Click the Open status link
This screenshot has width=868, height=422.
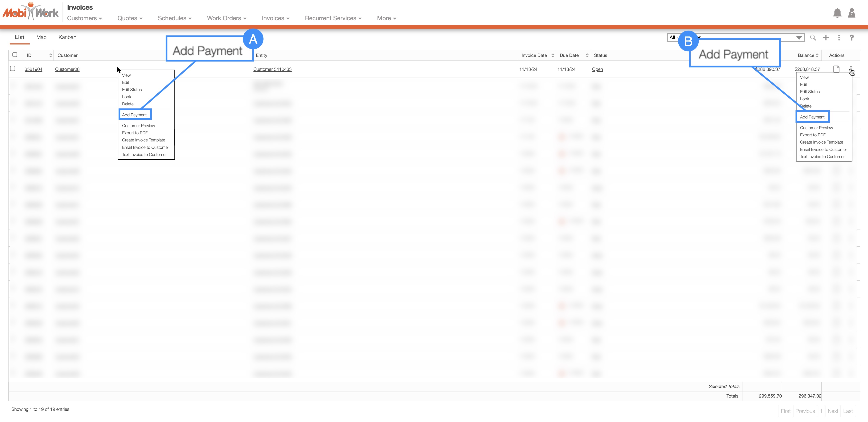(597, 69)
